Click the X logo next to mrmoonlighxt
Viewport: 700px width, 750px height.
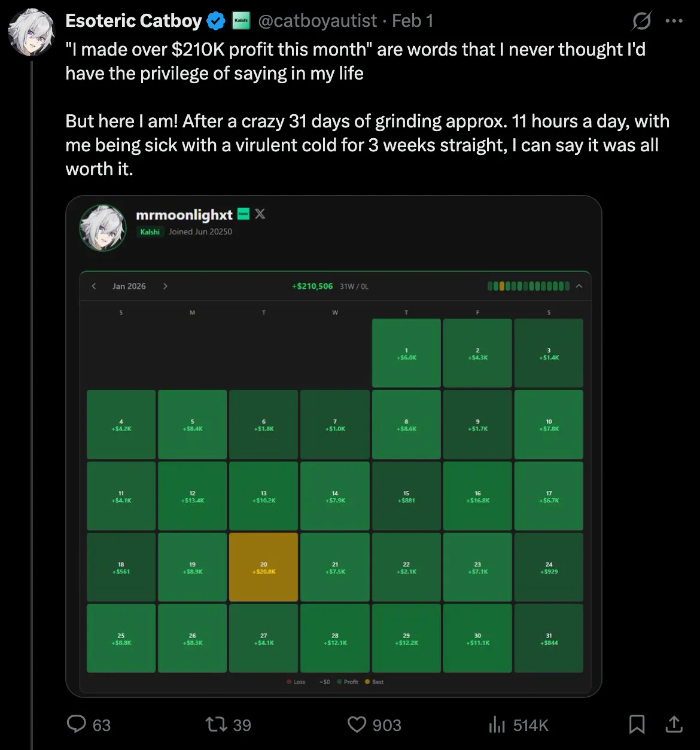[x=260, y=214]
